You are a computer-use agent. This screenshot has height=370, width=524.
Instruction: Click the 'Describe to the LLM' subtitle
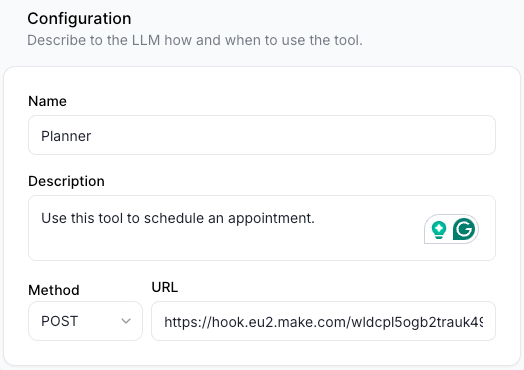click(195, 40)
